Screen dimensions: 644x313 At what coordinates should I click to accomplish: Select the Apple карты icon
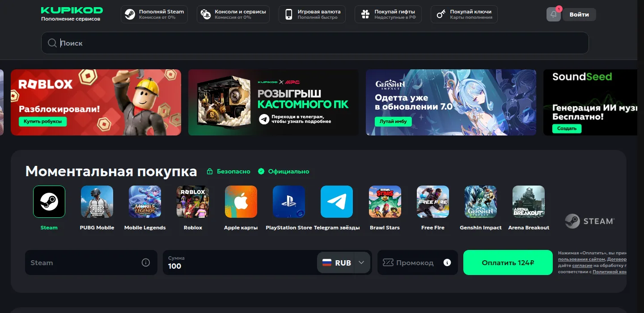pyautogui.click(x=241, y=202)
